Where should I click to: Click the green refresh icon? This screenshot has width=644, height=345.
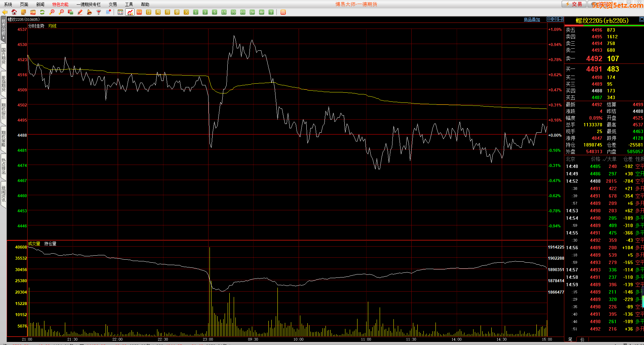click(x=42, y=12)
